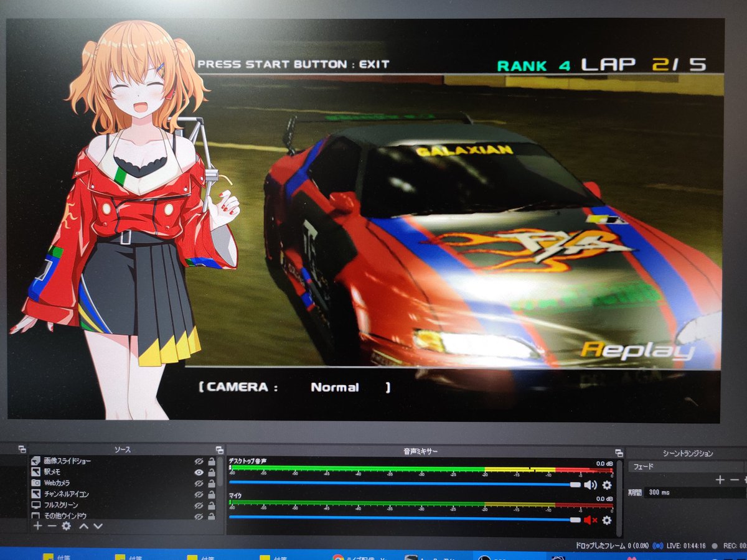Viewport: 747px width, 560px height.
Task: Toggle the lock on 画像スライドショー source
Action: pos(212,461)
